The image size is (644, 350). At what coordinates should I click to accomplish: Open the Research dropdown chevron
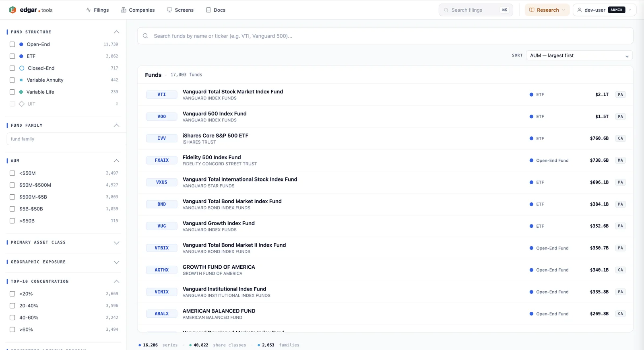point(563,10)
